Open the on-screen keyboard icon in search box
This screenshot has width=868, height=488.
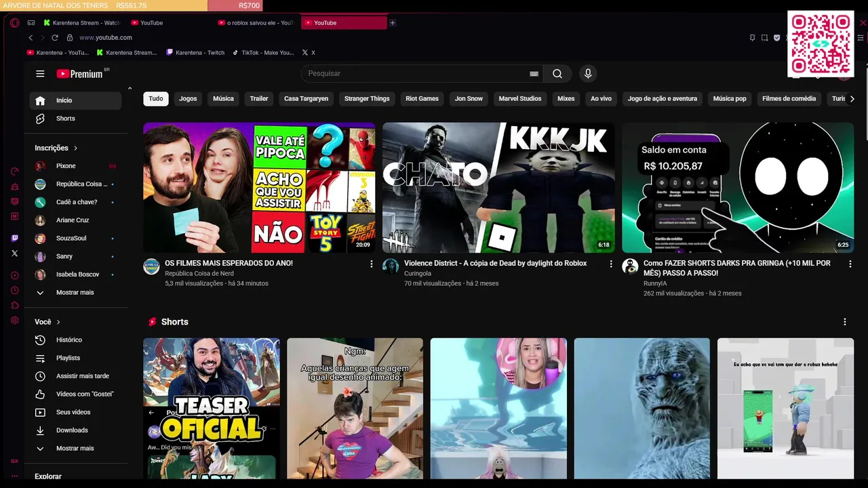click(x=534, y=74)
